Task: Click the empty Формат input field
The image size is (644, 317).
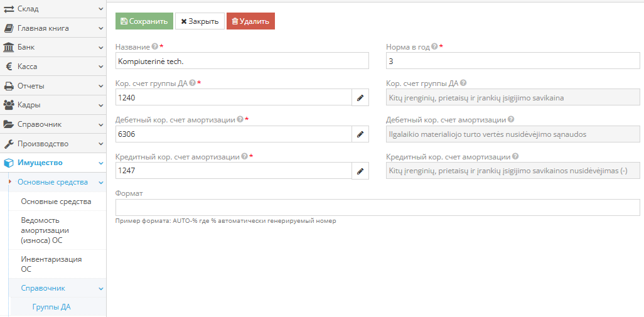Action: (377, 207)
